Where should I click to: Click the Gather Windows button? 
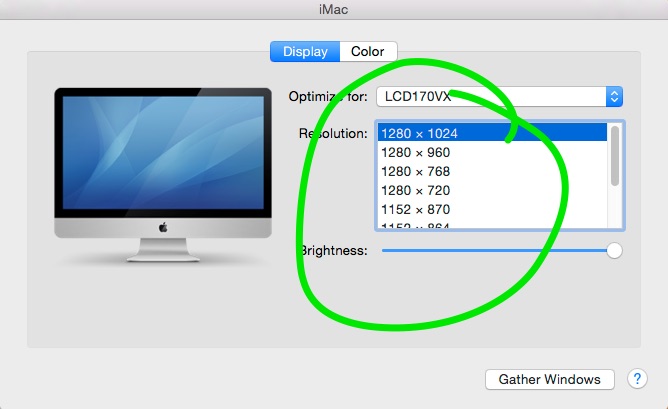pyautogui.click(x=550, y=379)
